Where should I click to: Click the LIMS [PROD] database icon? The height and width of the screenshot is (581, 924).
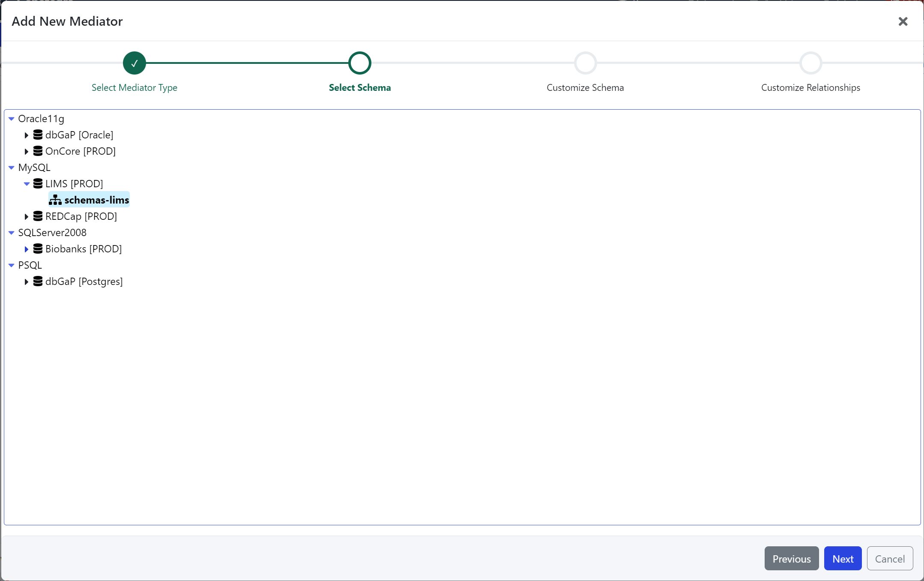pos(38,184)
